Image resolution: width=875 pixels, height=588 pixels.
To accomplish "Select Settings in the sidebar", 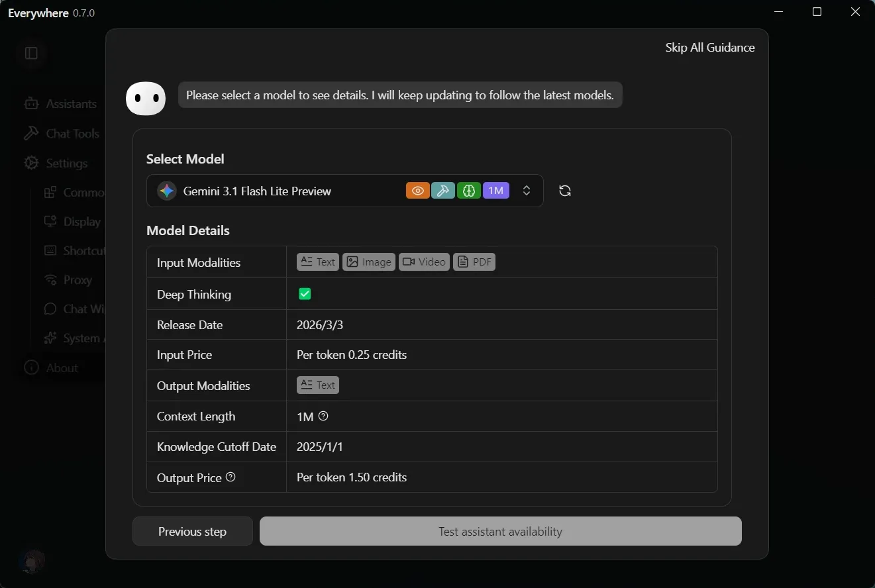I will tap(56, 164).
